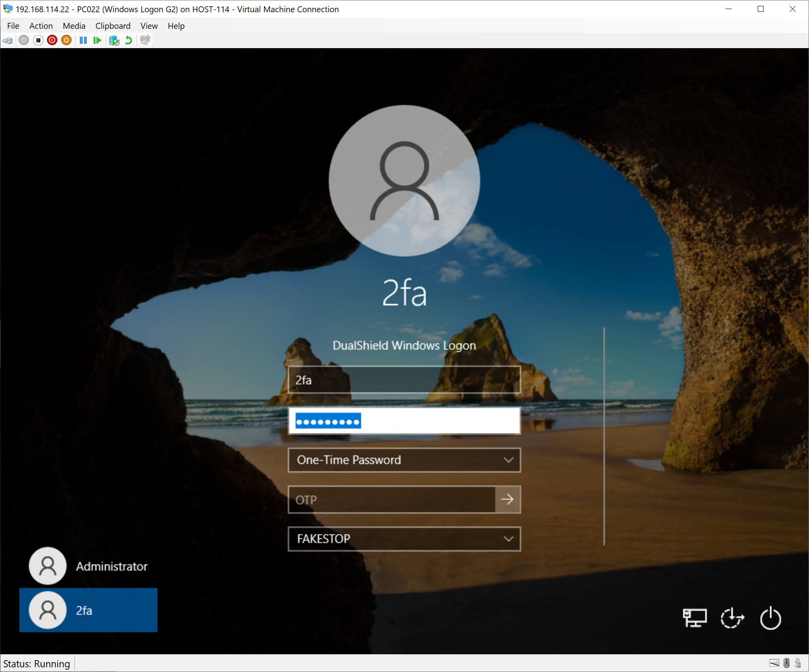Open the Action menu
Viewport: 809px width, 672px height.
pos(41,26)
